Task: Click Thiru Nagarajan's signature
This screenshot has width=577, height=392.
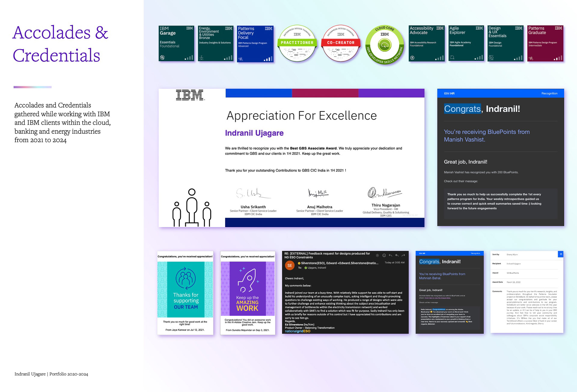Action: (385, 193)
